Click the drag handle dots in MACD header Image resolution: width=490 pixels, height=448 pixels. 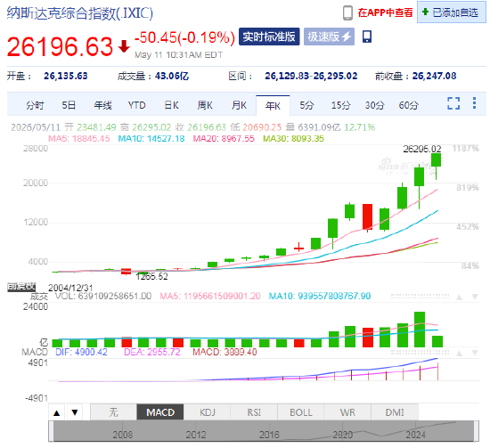[420, 353]
